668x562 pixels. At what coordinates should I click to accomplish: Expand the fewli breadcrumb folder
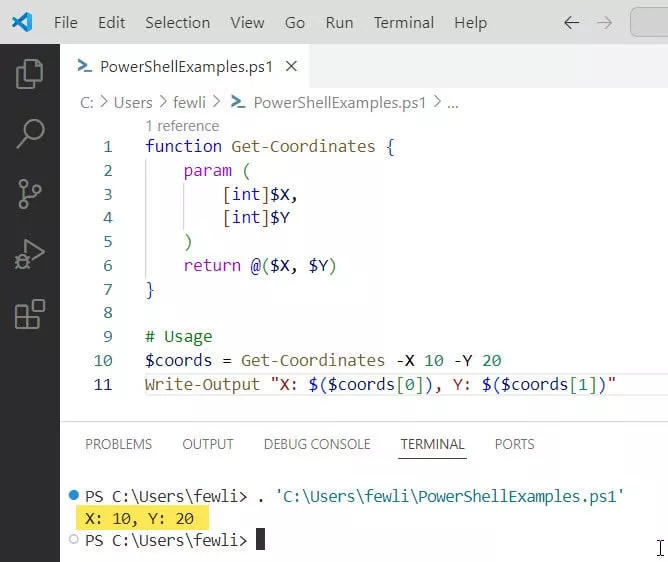point(191,102)
